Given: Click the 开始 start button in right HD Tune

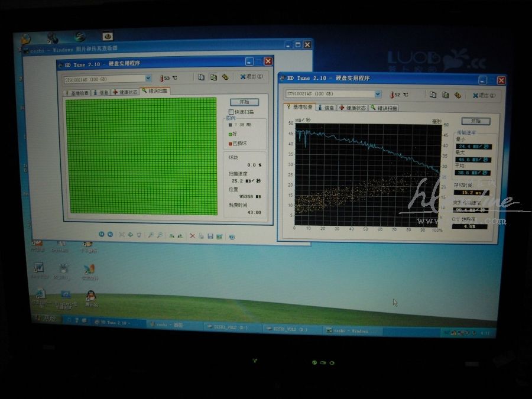Looking at the screenshot, I should 476,121.
